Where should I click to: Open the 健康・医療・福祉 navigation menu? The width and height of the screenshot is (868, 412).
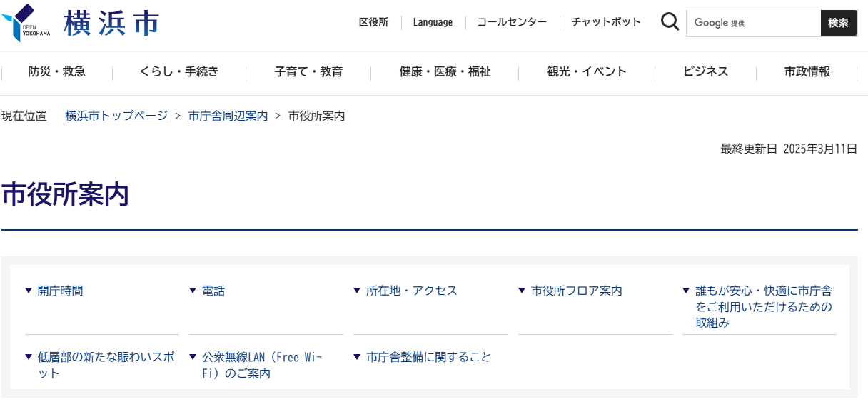445,71
